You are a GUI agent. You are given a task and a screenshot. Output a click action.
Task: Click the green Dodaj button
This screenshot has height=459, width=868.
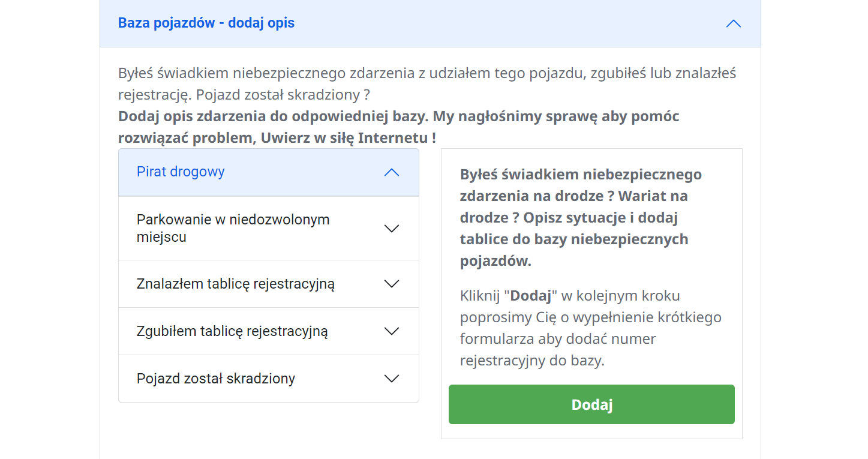[x=591, y=404]
